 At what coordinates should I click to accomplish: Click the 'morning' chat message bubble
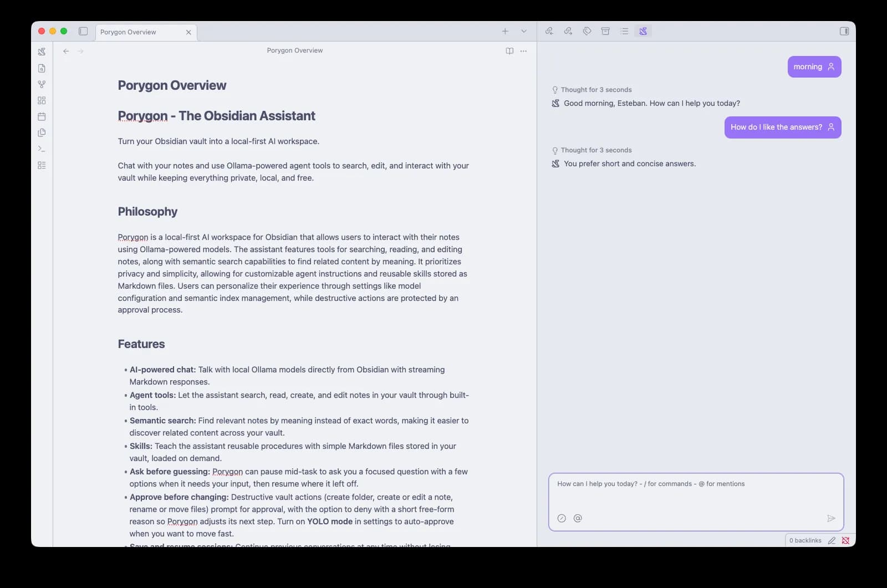[x=814, y=67]
